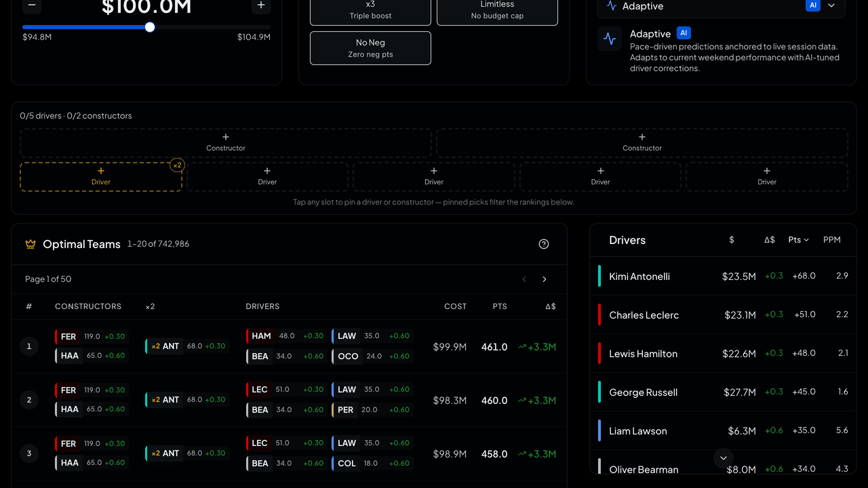868x488 pixels.
Task: Sort drivers by $ price column header
Action: point(731,240)
